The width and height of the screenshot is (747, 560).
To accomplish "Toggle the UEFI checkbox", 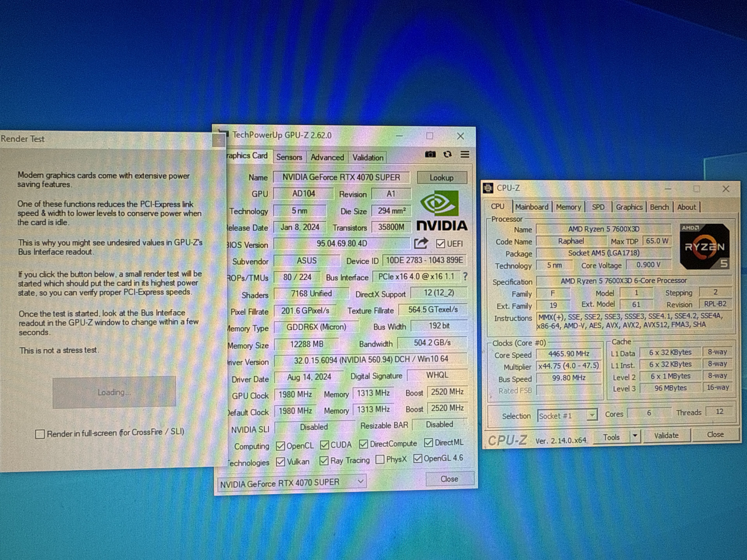I will (440, 244).
